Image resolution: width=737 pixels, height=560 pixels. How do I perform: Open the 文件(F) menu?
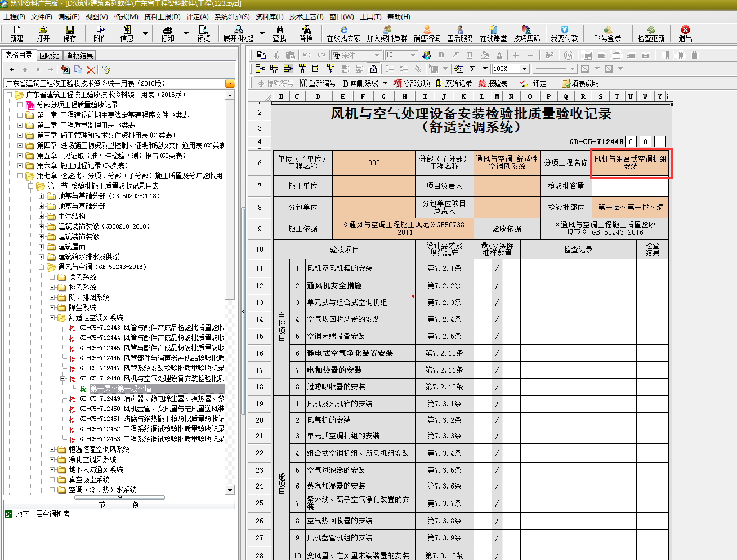(41, 16)
